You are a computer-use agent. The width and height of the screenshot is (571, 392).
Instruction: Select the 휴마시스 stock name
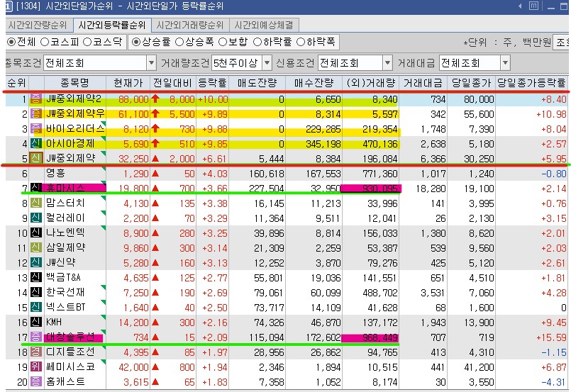[65, 188]
